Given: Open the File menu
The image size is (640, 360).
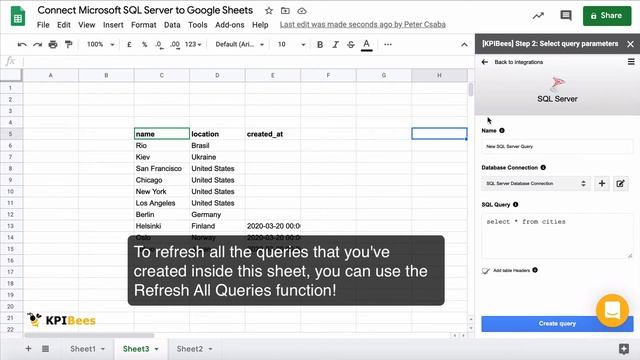Looking at the screenshot, I should [43, 25].
